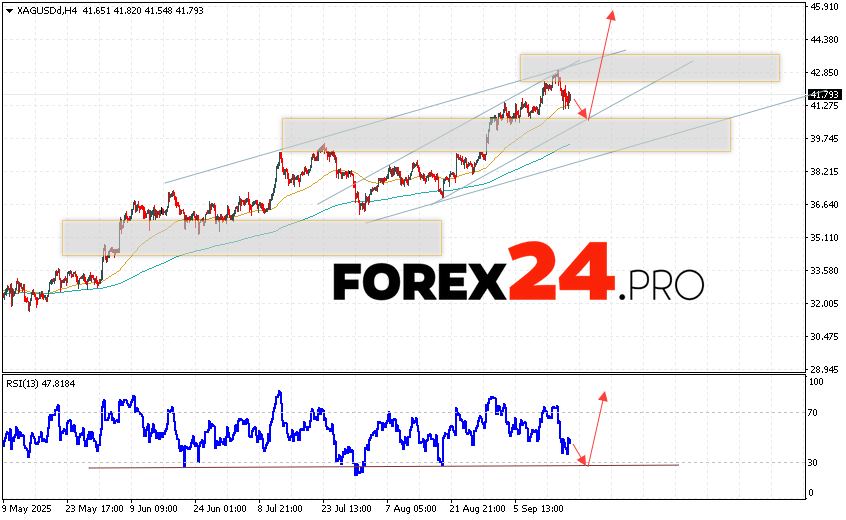Click the triangle arrow beside XAGUSDd,H4 title
846x520 pixels.
click(x=8, y=9)
